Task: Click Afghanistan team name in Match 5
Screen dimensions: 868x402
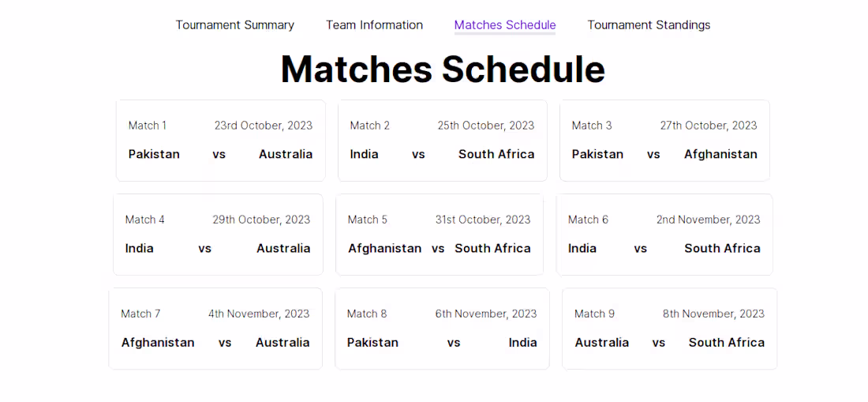Action: coord(384,249)
